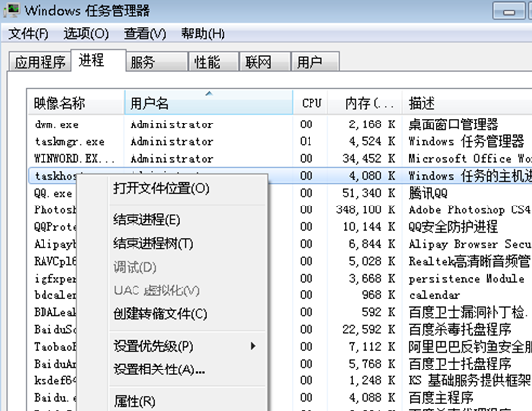Click description persistence Module
Viewport: 532px width, 411px height.
pyautogui.click(x=467, y=279)
